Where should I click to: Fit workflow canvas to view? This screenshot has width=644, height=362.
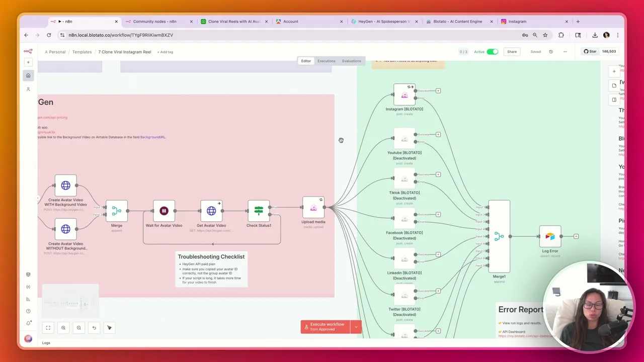(x=48, y=328)
